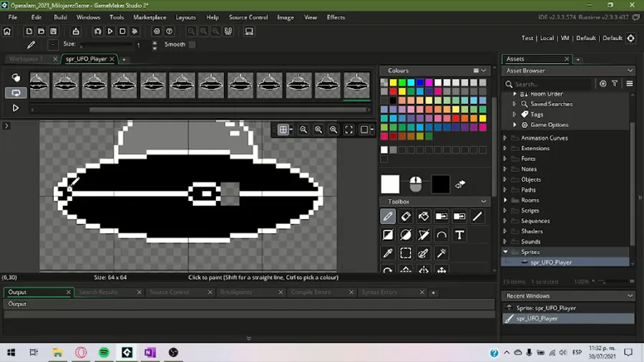Open the File menu

click(x=13, y=17)
